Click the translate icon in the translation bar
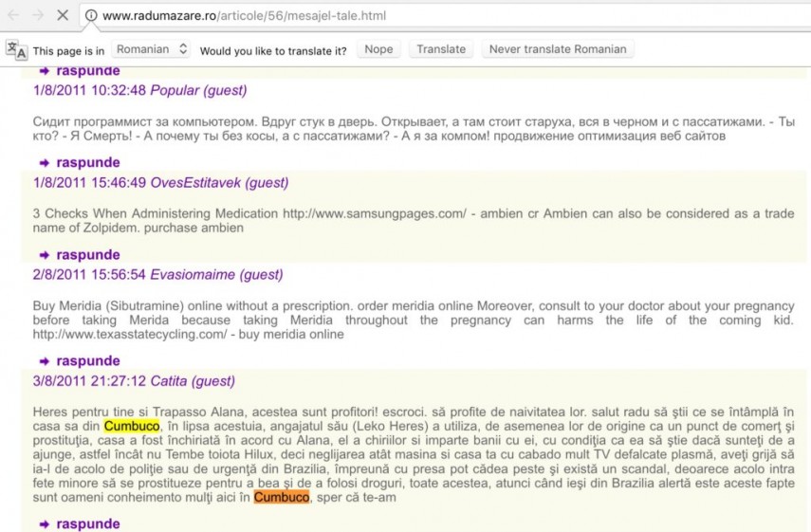Image resolution: width=811 pixels, height=532 pixels. [16, 50]
